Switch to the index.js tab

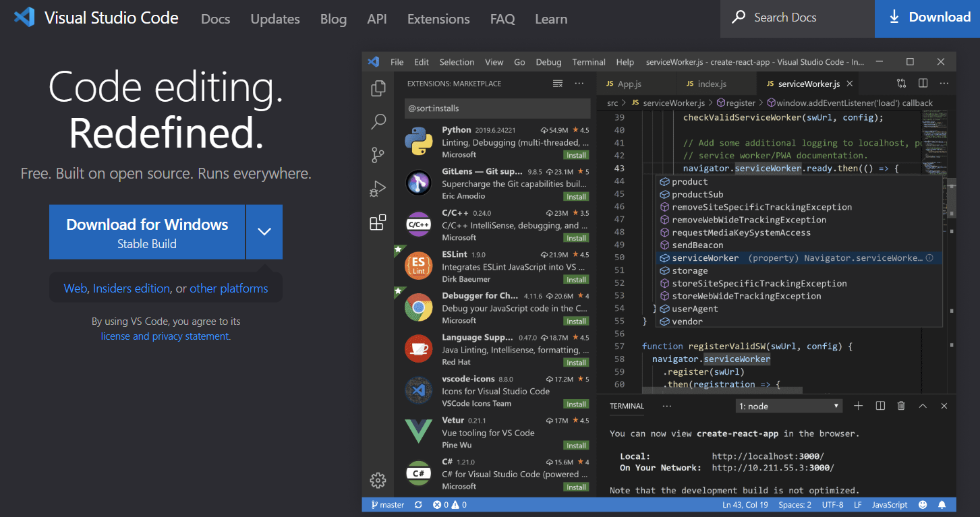click(x=716, y=84)
